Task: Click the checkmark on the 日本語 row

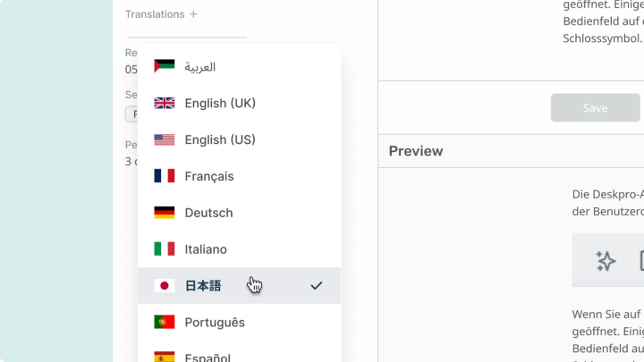Action: click(x=316, y=286)
